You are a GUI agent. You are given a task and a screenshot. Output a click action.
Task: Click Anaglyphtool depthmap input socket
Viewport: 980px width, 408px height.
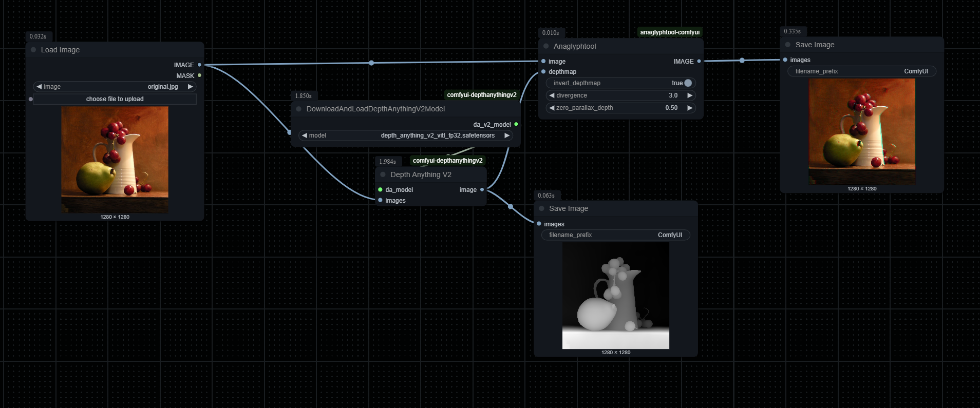click(x=543, y=72)
